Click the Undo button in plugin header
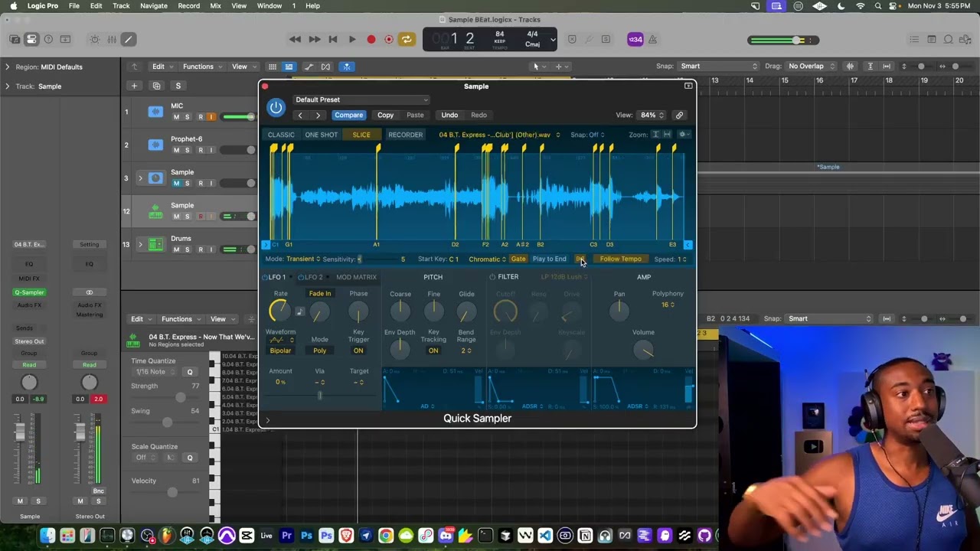Viewport: 980px width, 551px height. click(x=449, y=116)
